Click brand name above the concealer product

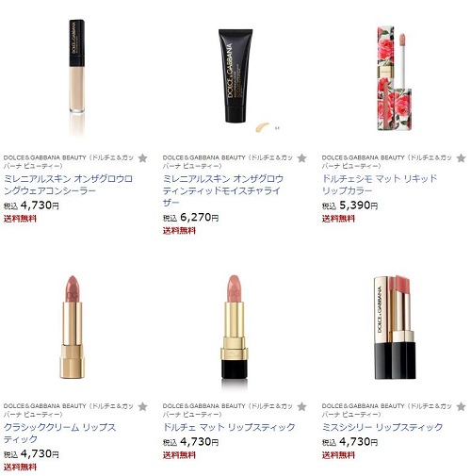click(69, 161)
